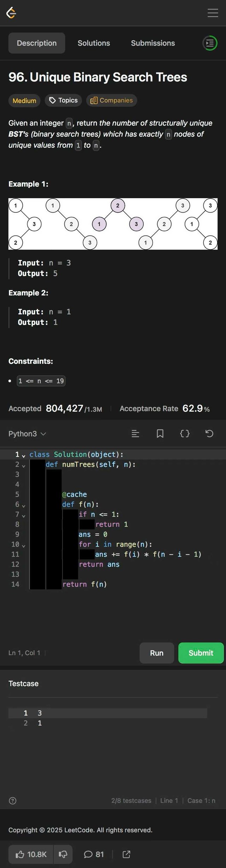Open the Python3 language dropdown

click(x=27, y=434)
